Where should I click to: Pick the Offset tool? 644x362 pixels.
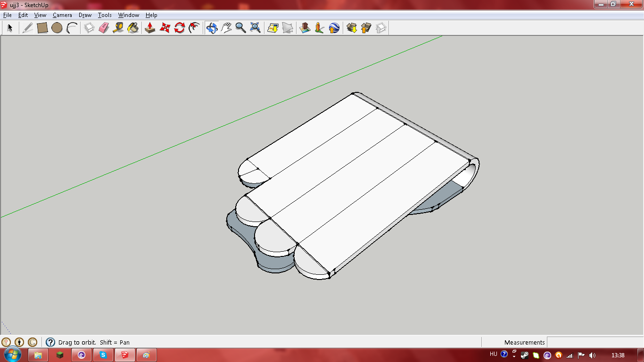[x=194, y=28]
